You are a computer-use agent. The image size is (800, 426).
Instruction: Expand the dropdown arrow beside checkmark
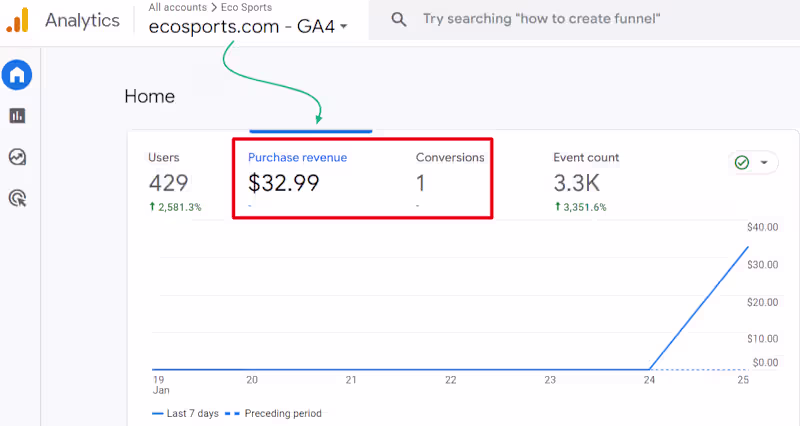click(764, 162)
